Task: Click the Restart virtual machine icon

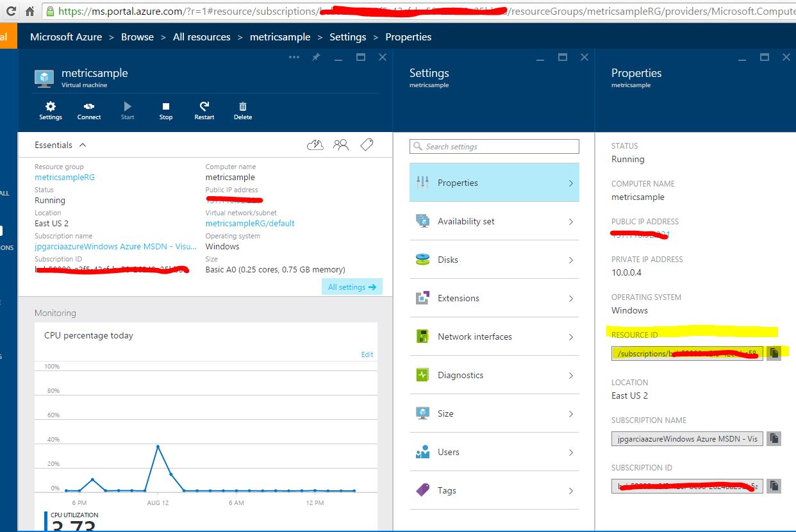Action: pos(204,107)
